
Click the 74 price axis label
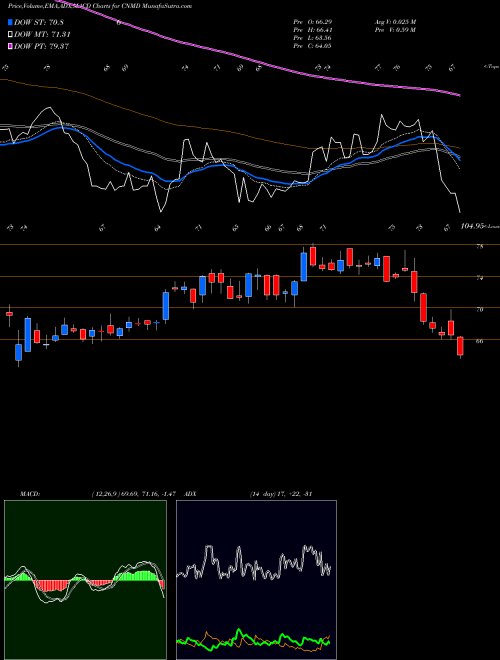click(x=479, y=278)
